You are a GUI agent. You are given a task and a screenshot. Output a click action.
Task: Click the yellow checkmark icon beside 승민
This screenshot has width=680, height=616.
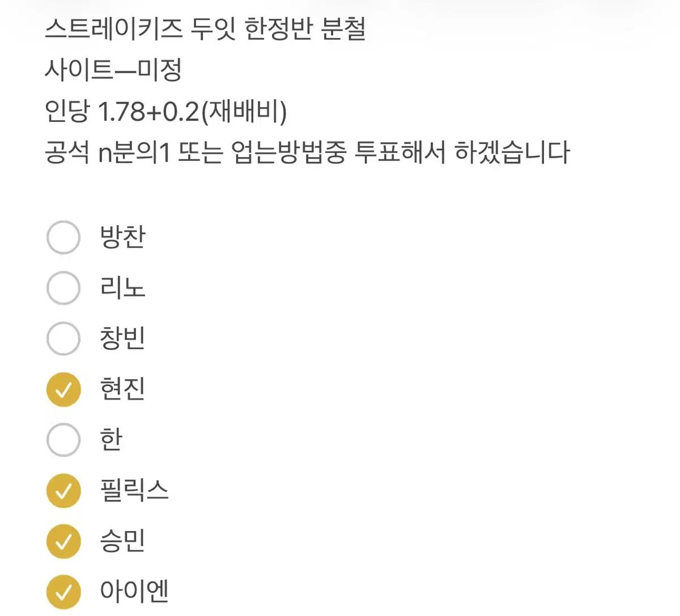pyautogui.click(x=63, y=540)
